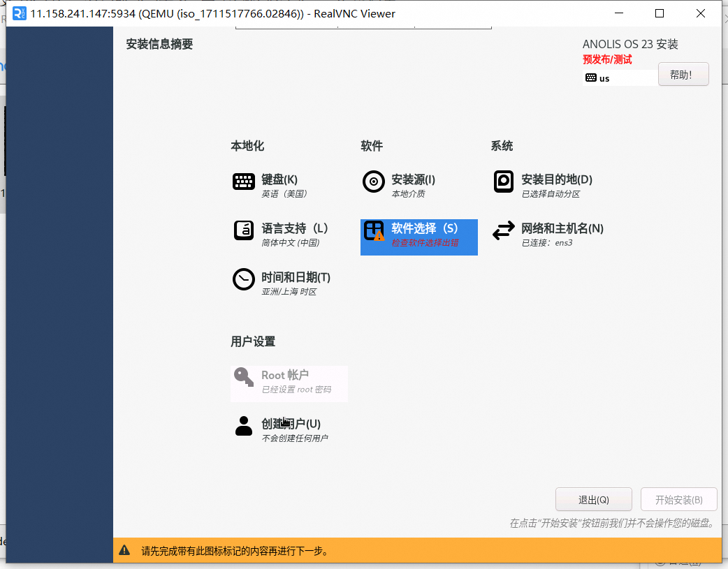Click the Installation Destination (安装目的地) disk icon

pyautogui.click(x=504, y=182)
